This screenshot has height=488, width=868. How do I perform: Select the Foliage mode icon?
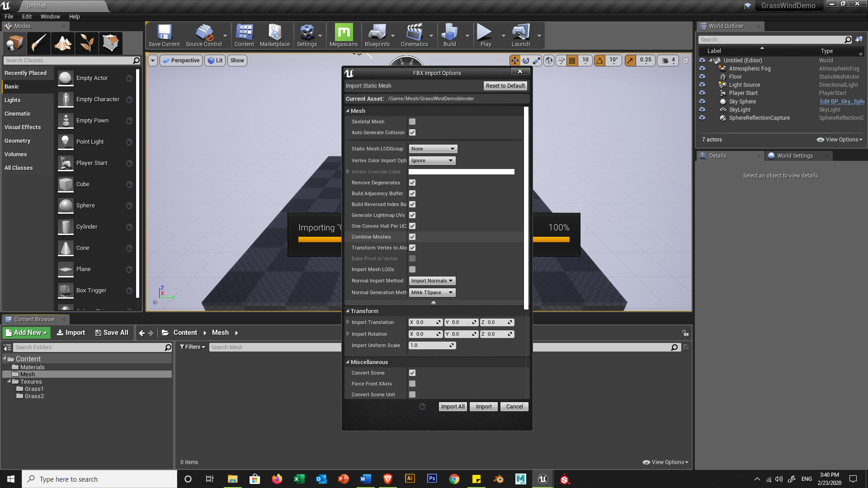[87, 43]
